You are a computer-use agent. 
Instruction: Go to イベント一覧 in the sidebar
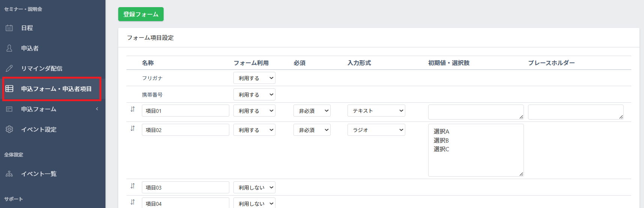(x=39, y=174)
